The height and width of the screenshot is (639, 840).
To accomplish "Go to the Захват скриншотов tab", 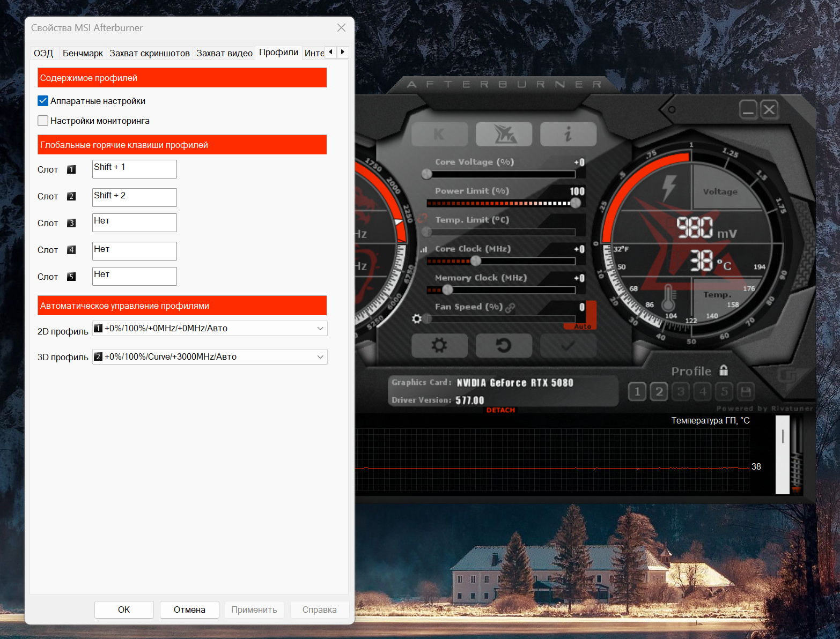I will pos(150,53).
